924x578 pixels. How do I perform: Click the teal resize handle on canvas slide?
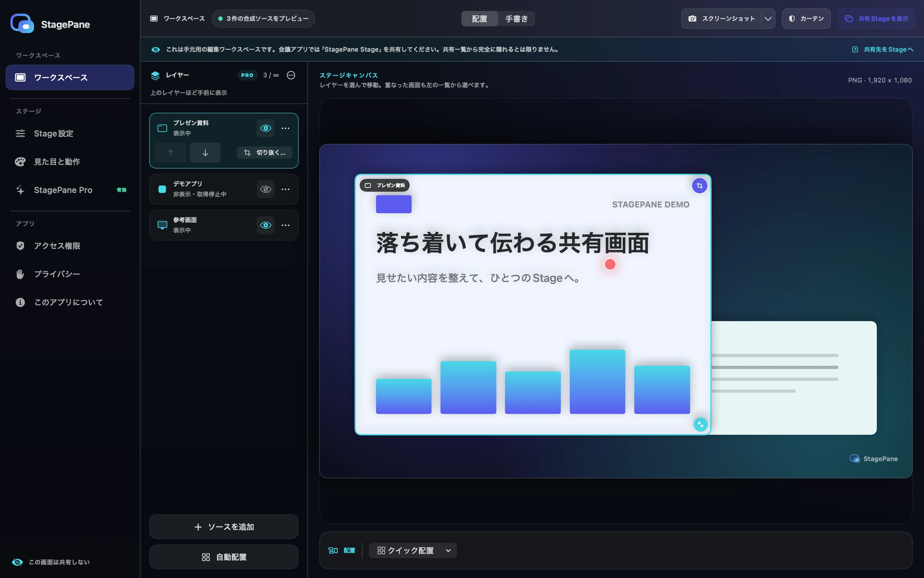click(700, 424)
